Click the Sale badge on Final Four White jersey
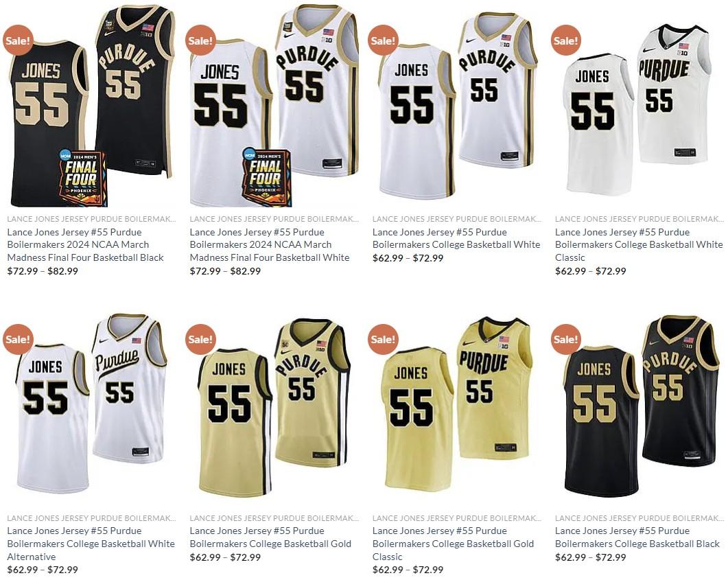 coord(200,40)
